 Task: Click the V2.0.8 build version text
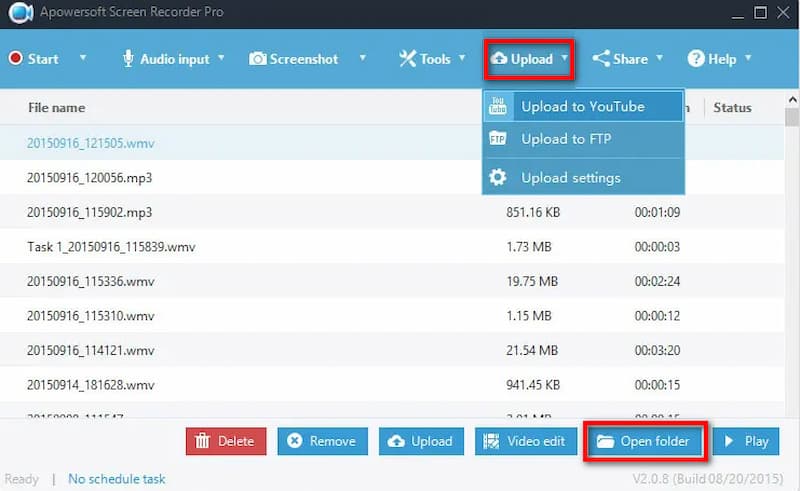coord(708,479)
